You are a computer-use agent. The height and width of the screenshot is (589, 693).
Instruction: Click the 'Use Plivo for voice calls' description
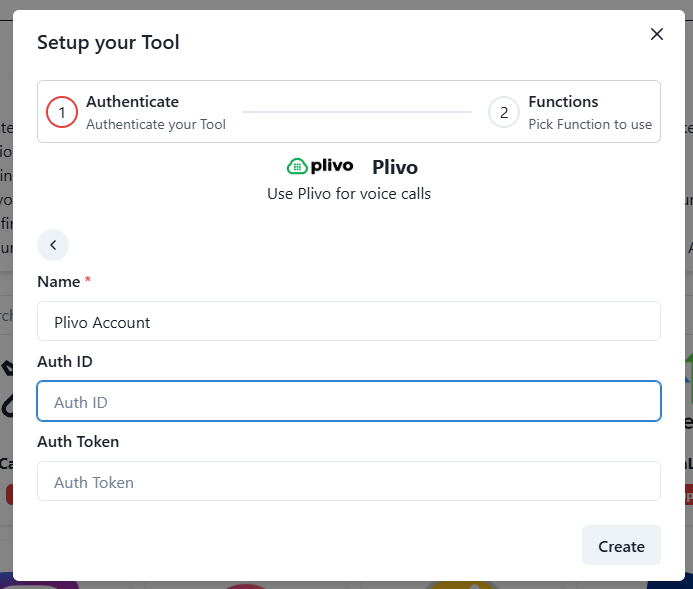349,194
